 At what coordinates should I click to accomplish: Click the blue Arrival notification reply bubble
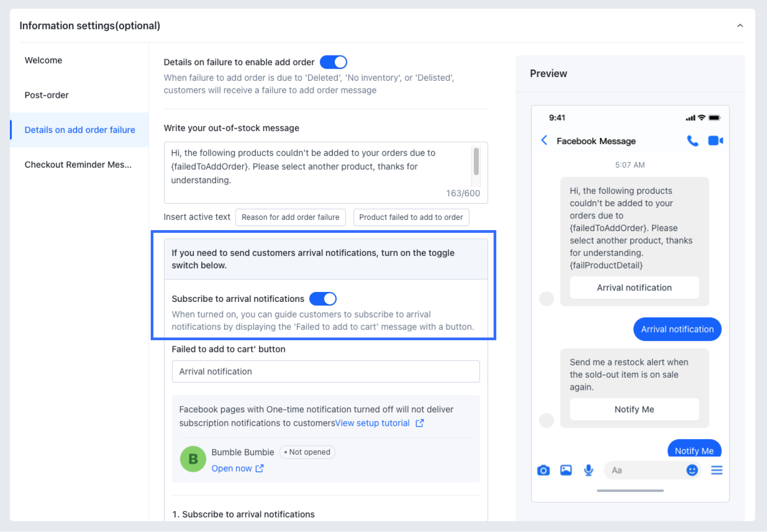tap(677, 329)
